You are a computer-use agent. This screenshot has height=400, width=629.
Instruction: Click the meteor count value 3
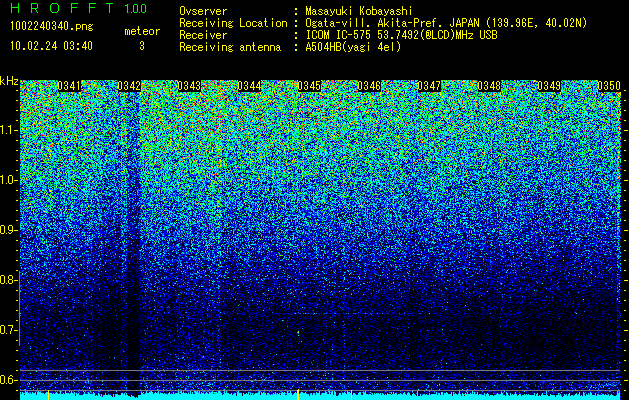coord(142,46)
